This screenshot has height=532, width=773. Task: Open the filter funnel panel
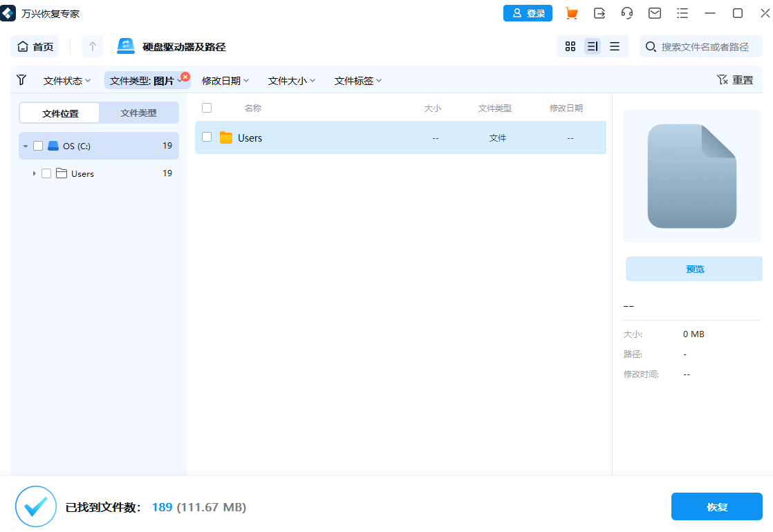[x=21, y=80]
